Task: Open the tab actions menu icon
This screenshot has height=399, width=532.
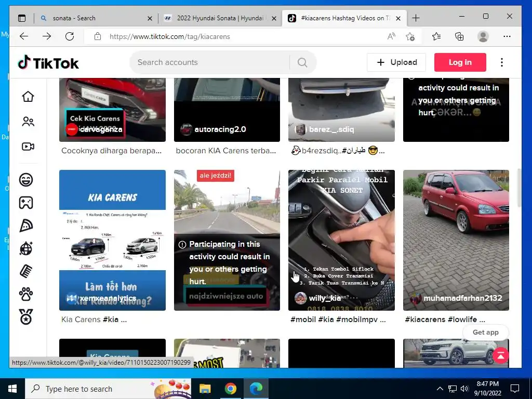Action: coord(22,18)
